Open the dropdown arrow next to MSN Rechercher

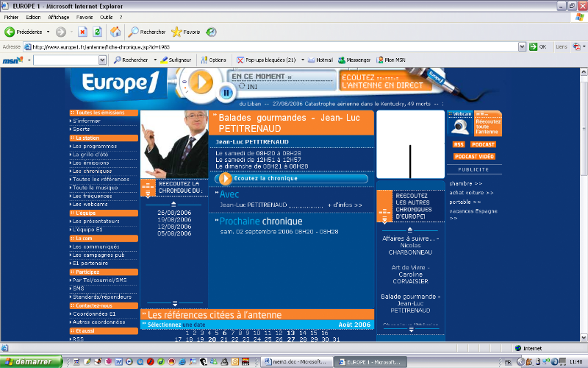155,60
